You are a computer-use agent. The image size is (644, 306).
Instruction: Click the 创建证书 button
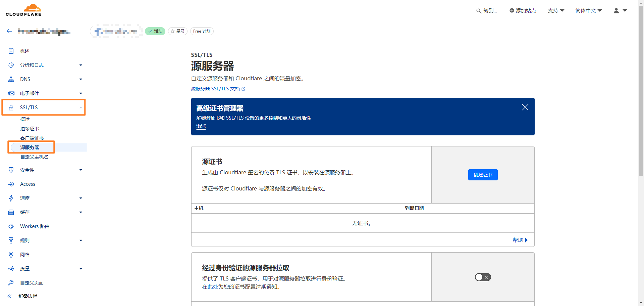483,175
